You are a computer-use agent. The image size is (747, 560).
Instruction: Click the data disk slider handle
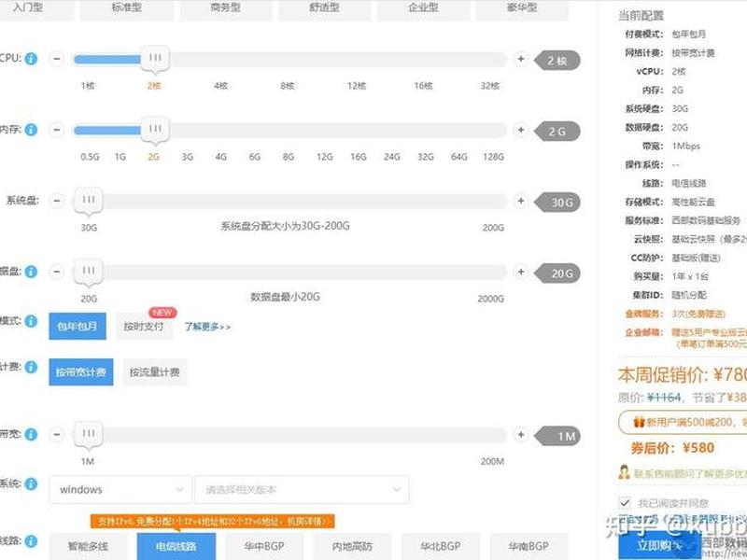[x=89, y=272]
